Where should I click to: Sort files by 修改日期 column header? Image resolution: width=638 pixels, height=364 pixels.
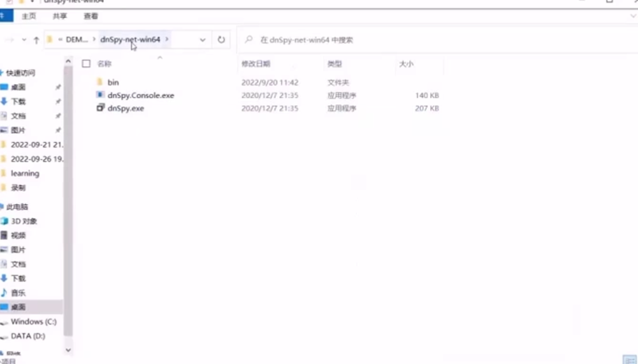point(256,64)
